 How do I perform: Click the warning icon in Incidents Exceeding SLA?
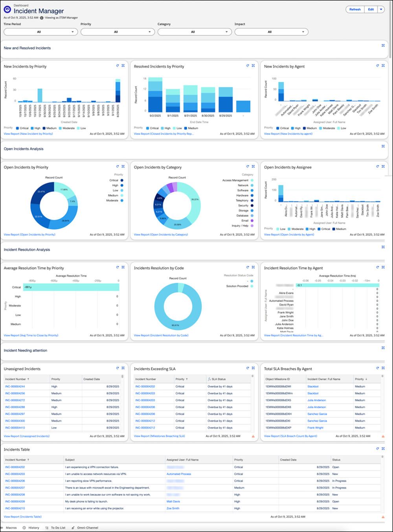[253, 436]
